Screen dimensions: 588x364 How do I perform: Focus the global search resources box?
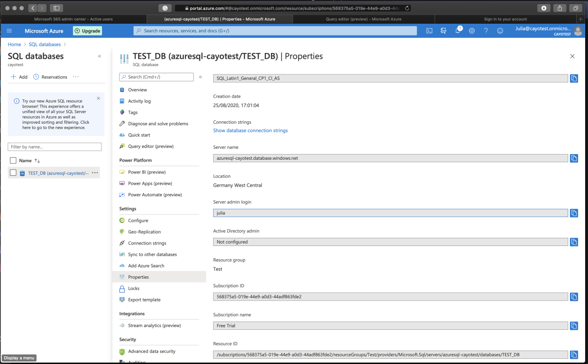275,31
